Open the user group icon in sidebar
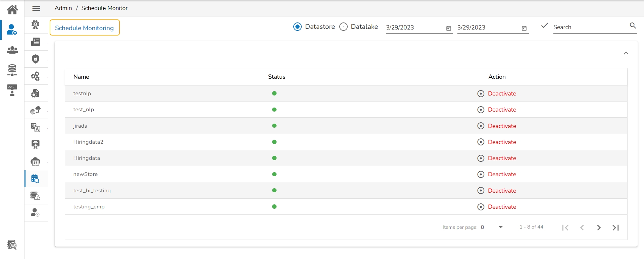644x259 pixels. [12, 50]
